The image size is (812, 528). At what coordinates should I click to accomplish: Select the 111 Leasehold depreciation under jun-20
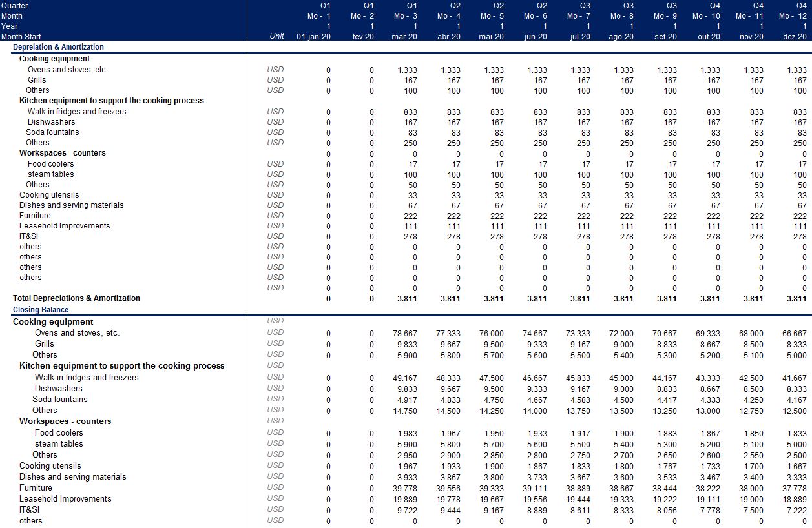[x=540, y=226]
